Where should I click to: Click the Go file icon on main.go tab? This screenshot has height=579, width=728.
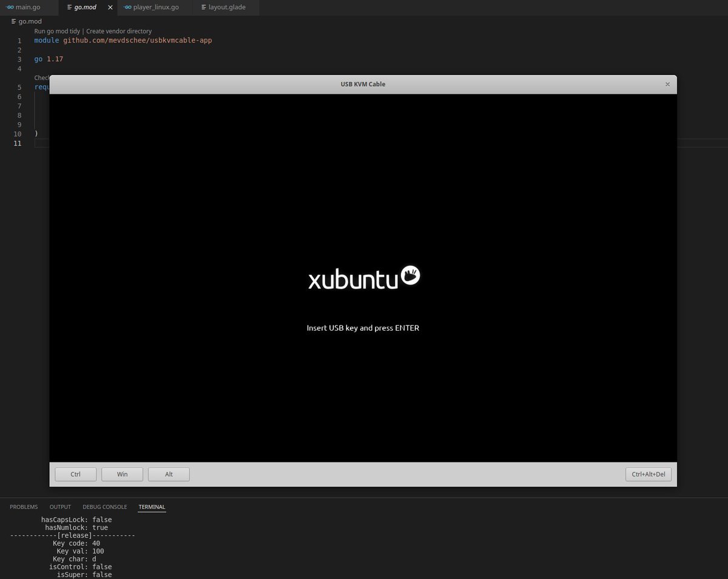pos(10,7)
